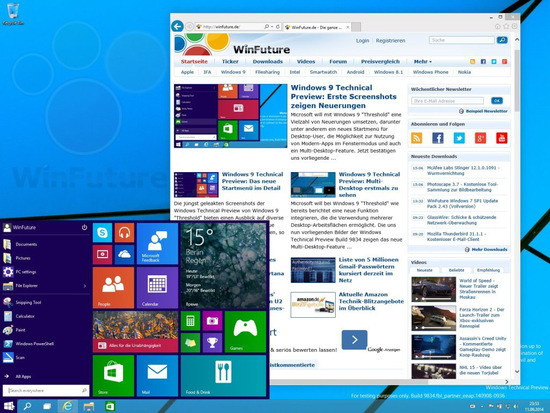
Task: Open the Mehr dropdown menu
Action: click(422, 61)
